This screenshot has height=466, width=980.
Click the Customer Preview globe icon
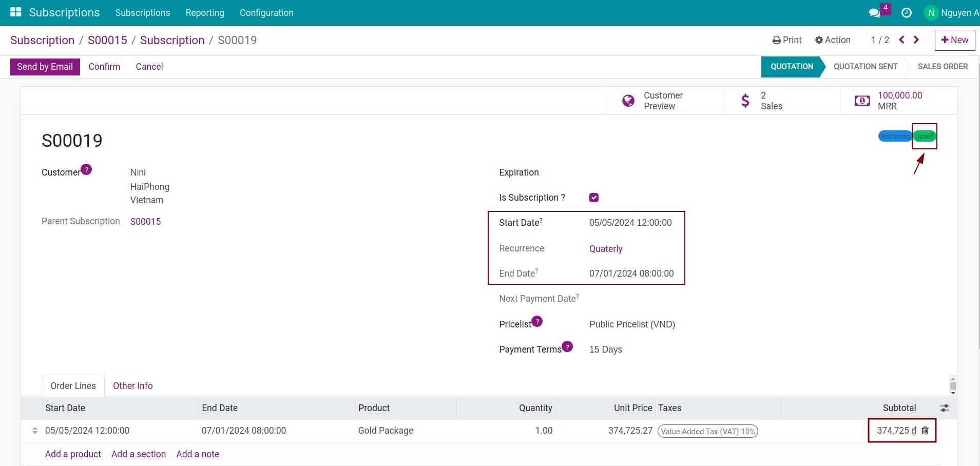tap(628, 101)
